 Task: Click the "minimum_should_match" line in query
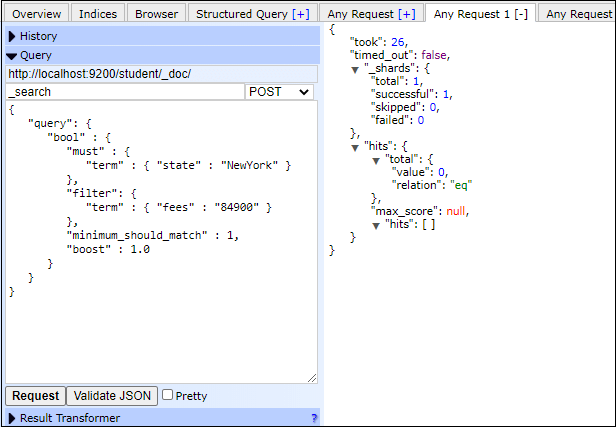[x=153, y=235]
